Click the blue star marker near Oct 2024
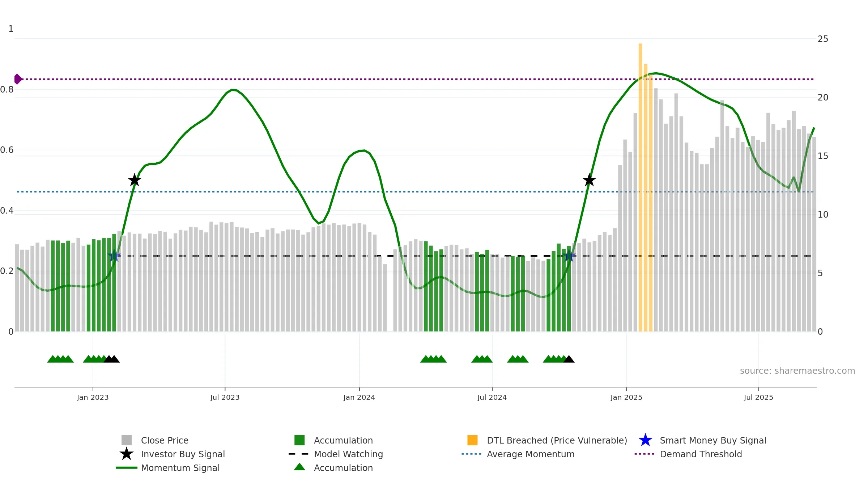 click(569, 256)
